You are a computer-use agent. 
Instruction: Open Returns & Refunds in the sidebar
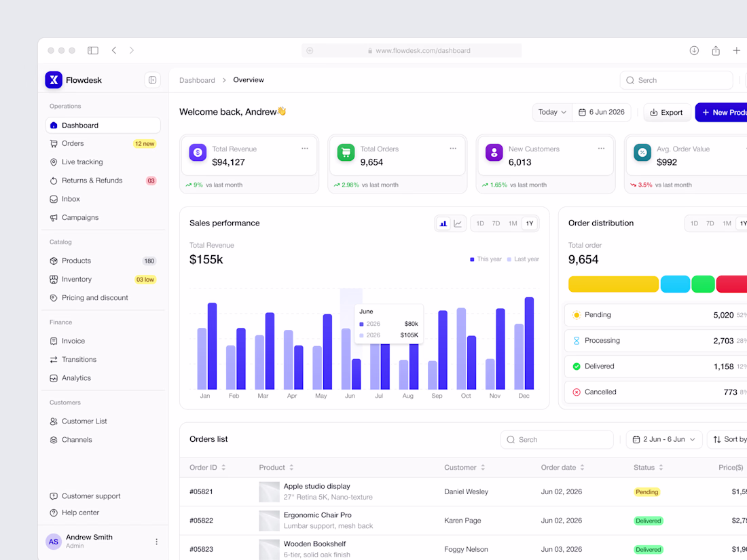tap(103, 181)
